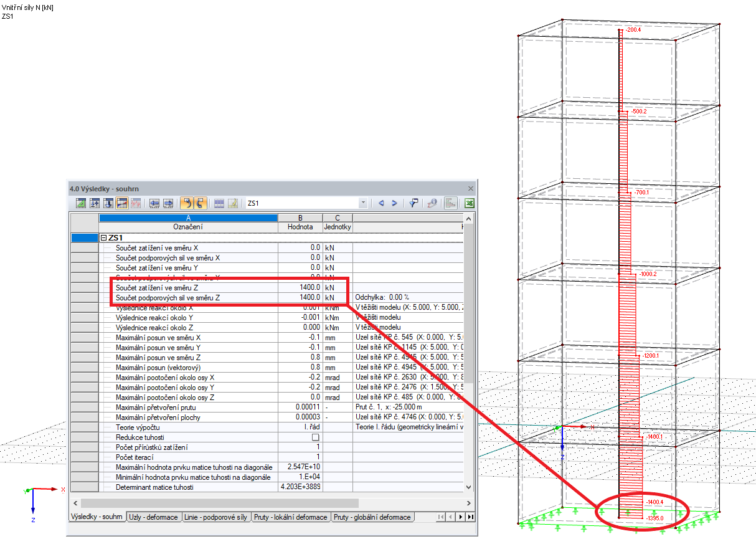Select row Maximální posun (vektorový)
756x549 pixels.
268,367
